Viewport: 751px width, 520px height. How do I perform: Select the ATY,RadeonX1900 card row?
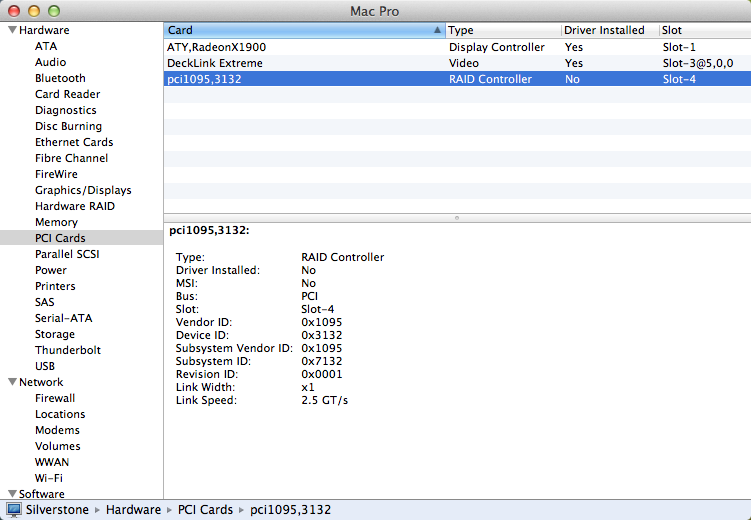click(x=457, y=47)
